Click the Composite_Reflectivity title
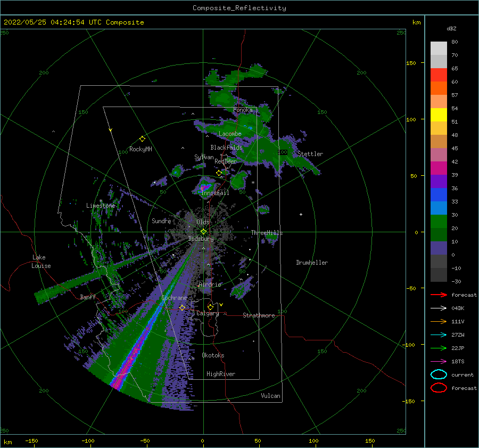 pyautogui.click(x=240, y=8)
